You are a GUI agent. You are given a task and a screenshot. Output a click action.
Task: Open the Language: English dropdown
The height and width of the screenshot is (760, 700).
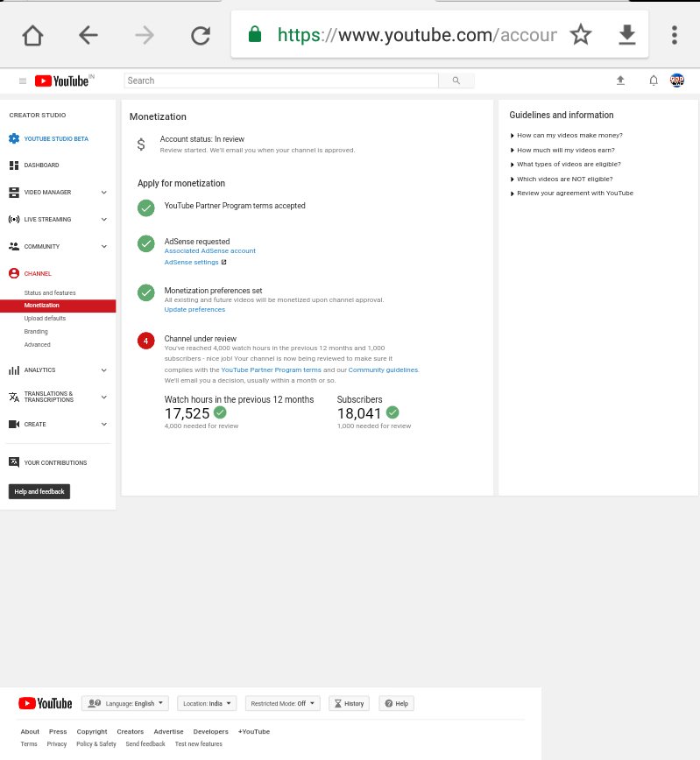point(125,703)
